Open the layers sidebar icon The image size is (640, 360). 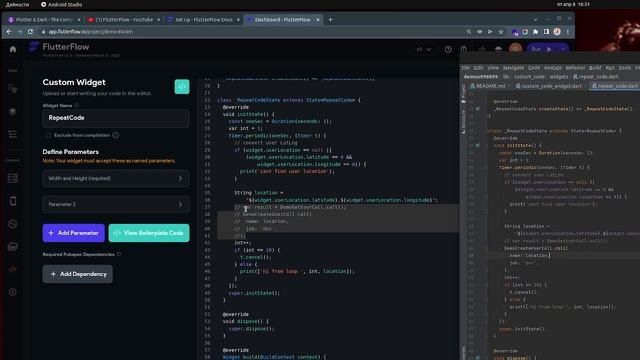coord(13,111)
